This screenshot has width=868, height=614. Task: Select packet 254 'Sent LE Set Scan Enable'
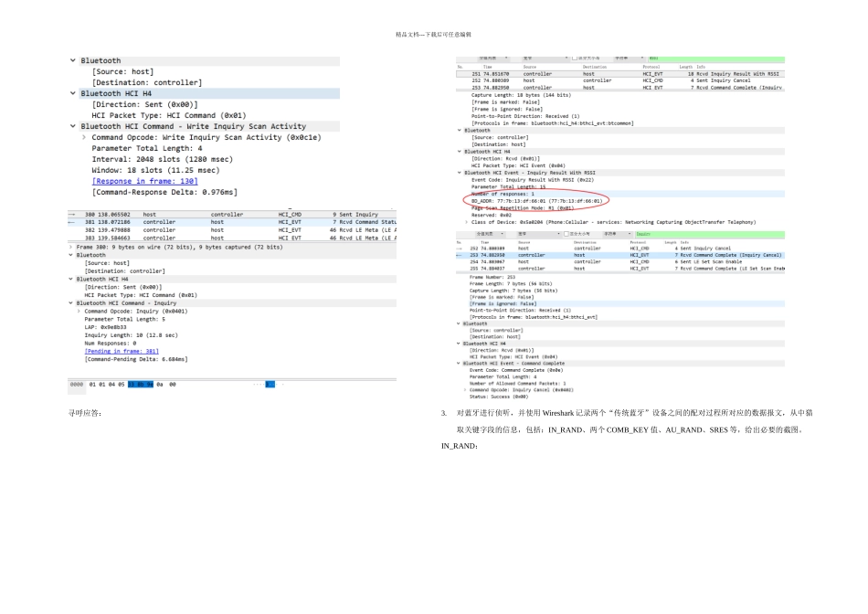pos(620,262)
